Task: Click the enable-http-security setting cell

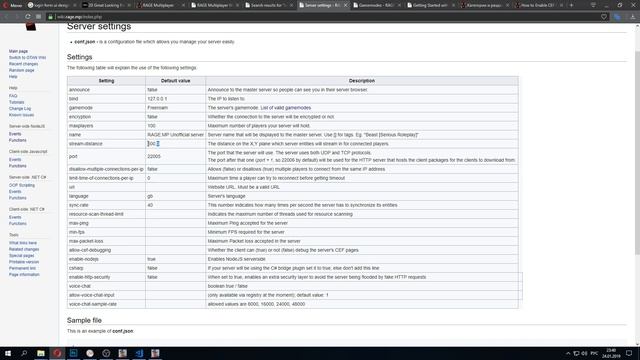Action: tap(106, 277)
